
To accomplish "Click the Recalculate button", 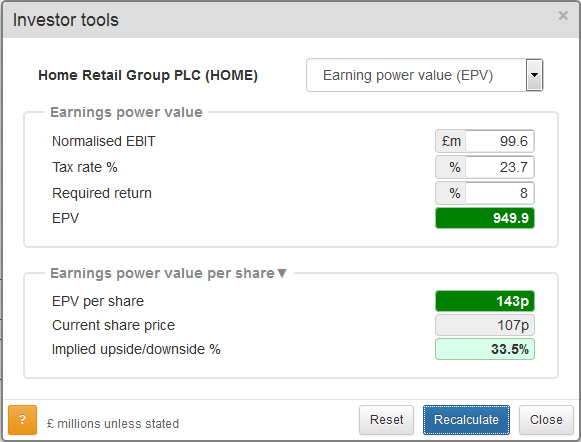I will tap(466, 420).
